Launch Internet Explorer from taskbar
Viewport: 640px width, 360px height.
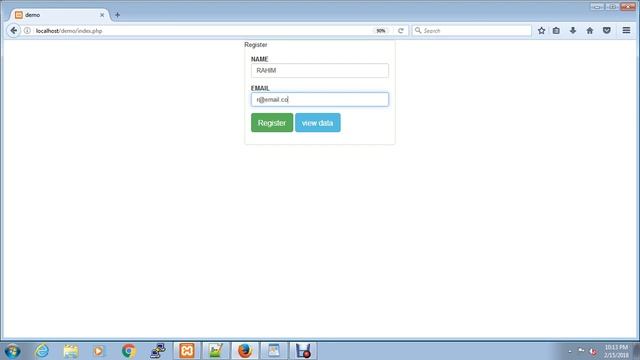(42, 351)
